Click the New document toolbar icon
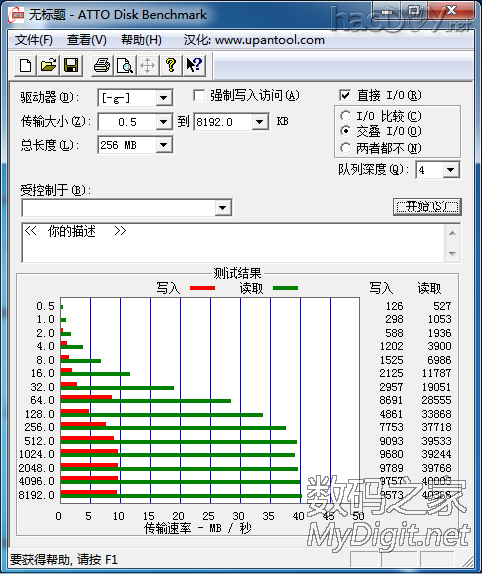 25,66
